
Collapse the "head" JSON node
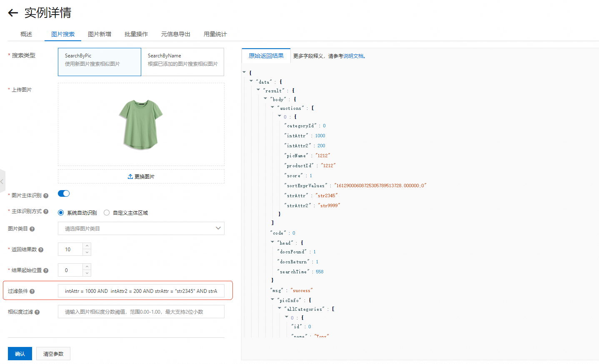pos(272,242)
